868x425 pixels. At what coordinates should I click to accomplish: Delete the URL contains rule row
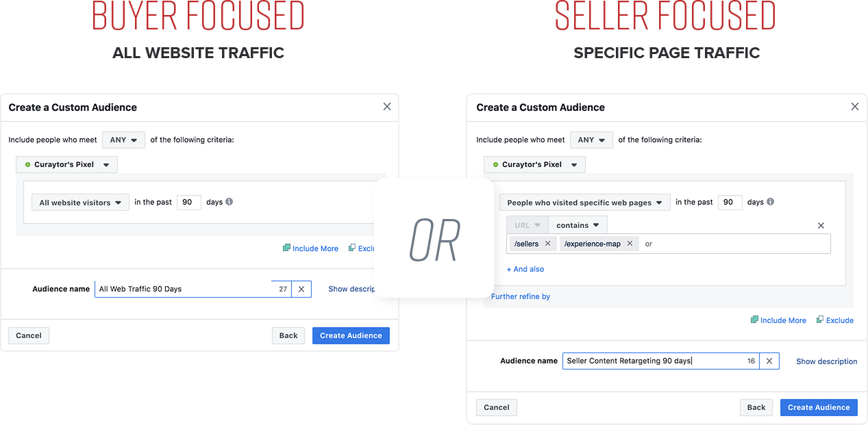(821, 225)
